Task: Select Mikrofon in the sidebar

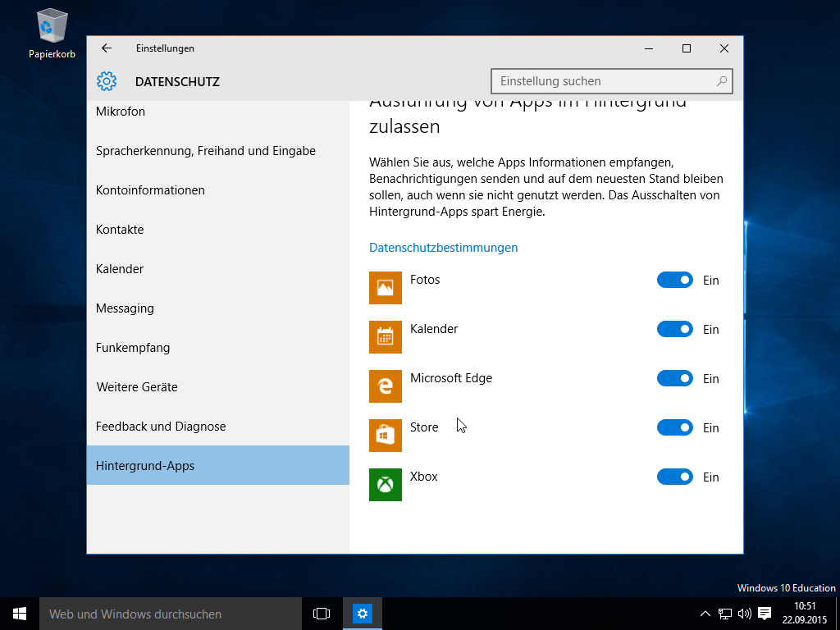Action: (x=218, y=112)
